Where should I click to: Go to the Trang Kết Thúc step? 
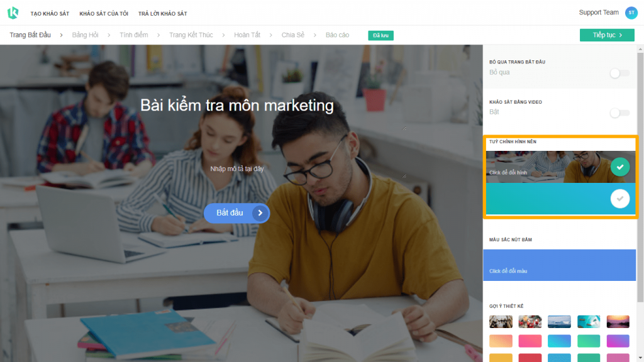pos(191,35)
